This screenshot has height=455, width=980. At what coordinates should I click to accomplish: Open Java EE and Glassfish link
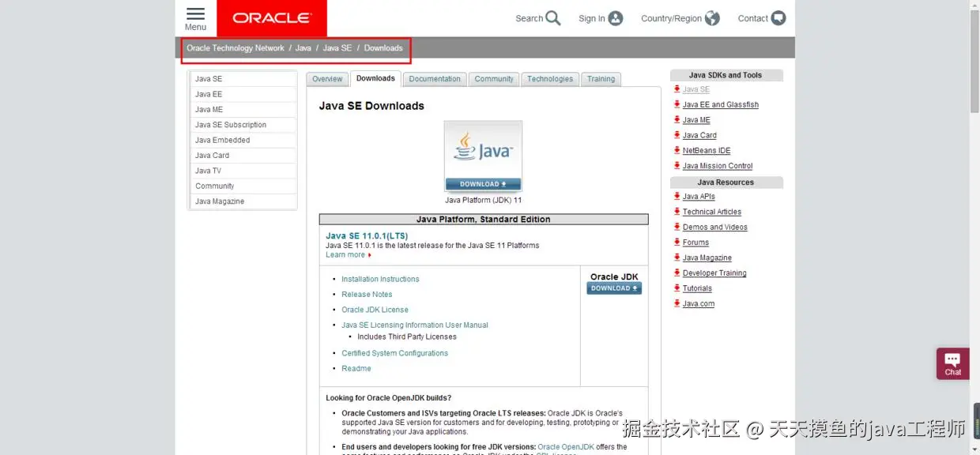click(x=721, y=104)
